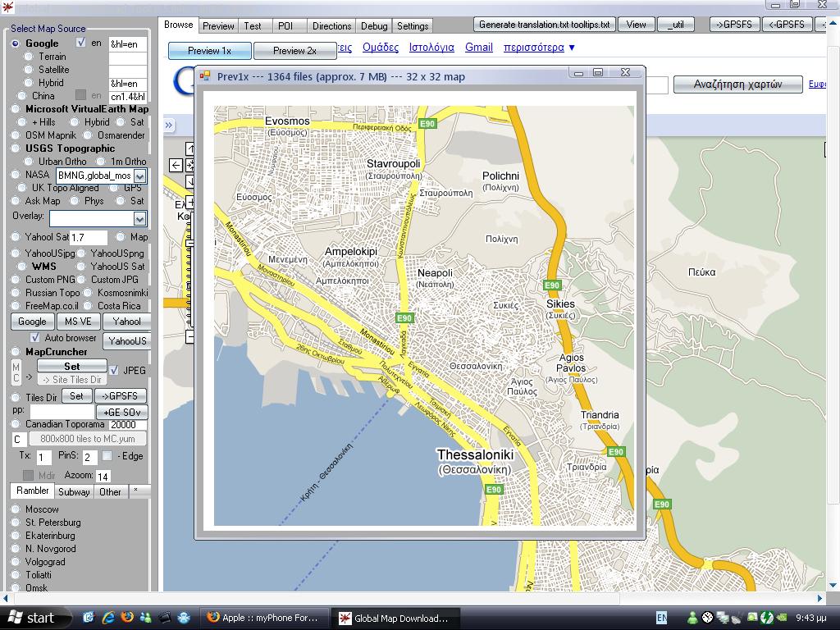Select the Russian Topo radio button

tap(16, 293)
